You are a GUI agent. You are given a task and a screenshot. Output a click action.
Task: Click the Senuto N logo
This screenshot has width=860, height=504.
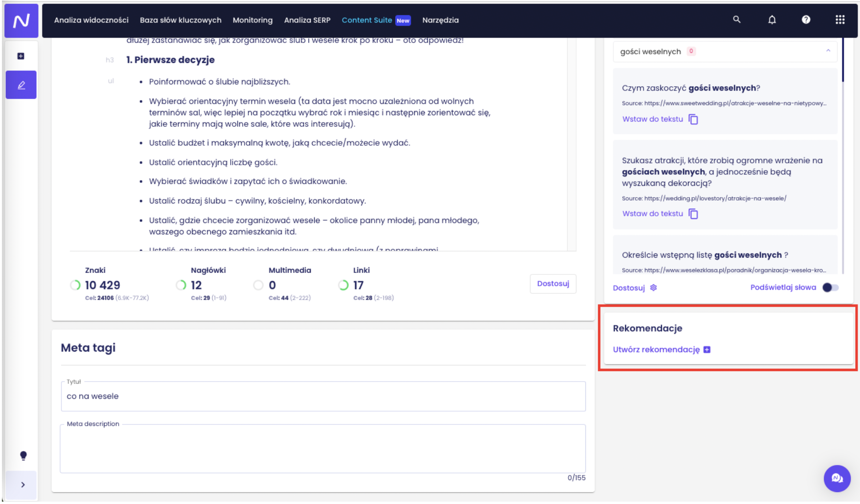point(21,21)
